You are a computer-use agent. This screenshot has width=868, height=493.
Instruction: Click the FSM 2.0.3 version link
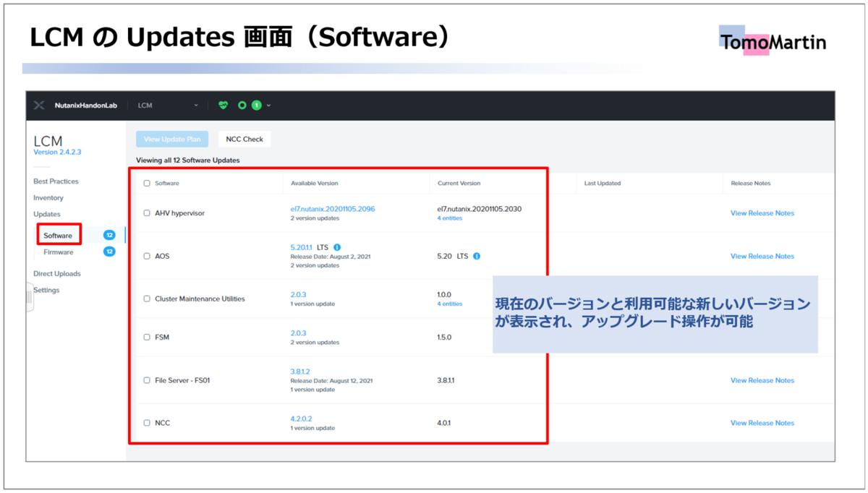(x=298, y=333)
